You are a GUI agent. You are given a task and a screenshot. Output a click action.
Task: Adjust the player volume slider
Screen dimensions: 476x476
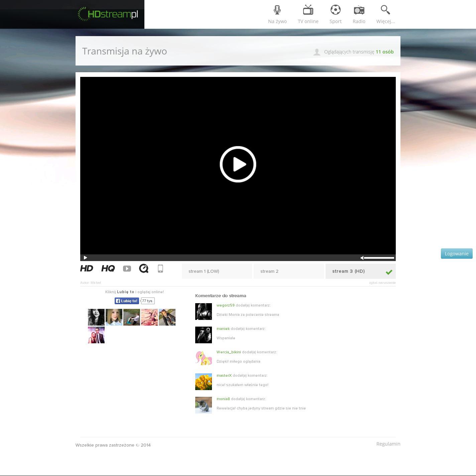379,258
